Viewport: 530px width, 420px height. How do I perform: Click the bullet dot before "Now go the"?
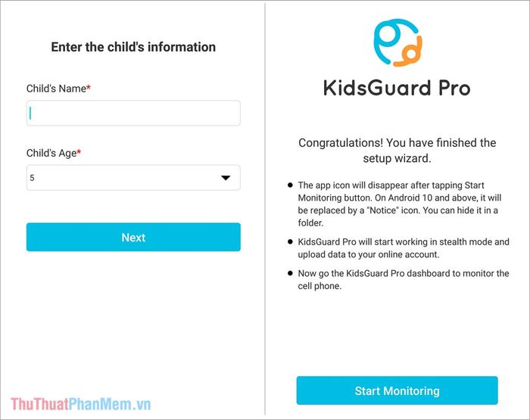[x=290, y=273]
